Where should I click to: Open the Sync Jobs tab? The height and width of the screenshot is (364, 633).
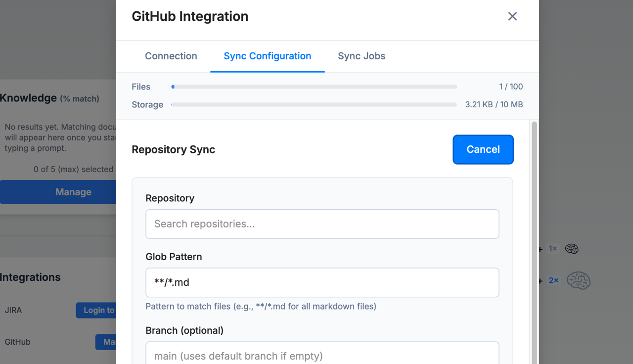coord(362,56)
